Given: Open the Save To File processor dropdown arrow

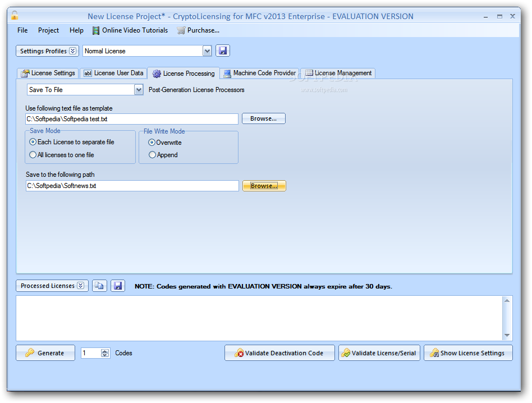Looking at the screenshot, I should tap(139, 90).
